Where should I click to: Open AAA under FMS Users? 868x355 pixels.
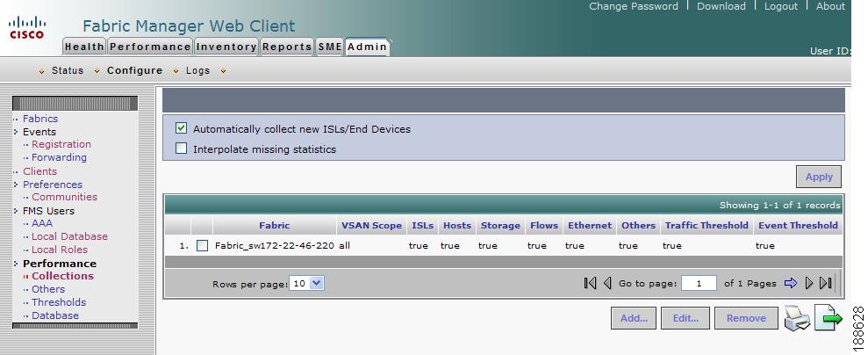click(x=42, y=223)
